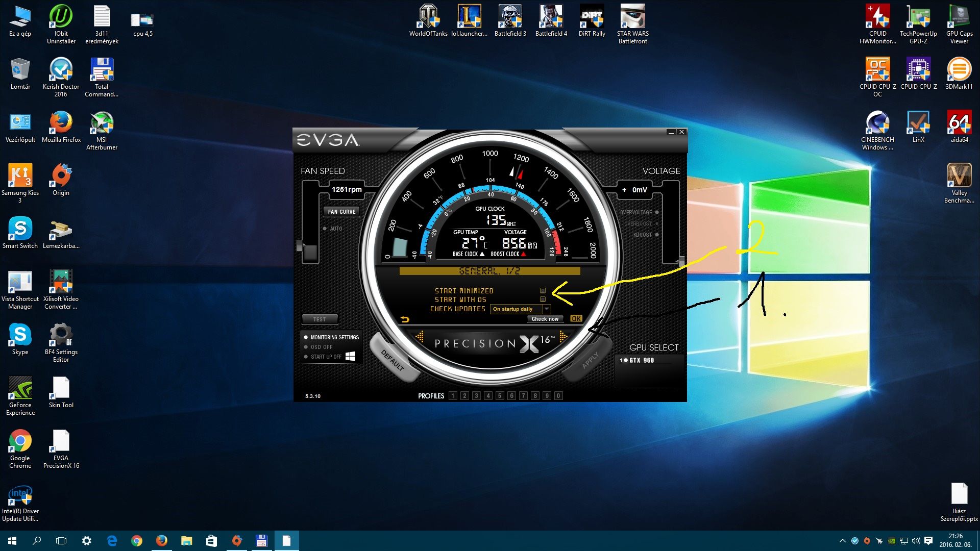This screenshot has height=551, width=980.
Task: Open Windows Start menu
Action: (12, 541)
